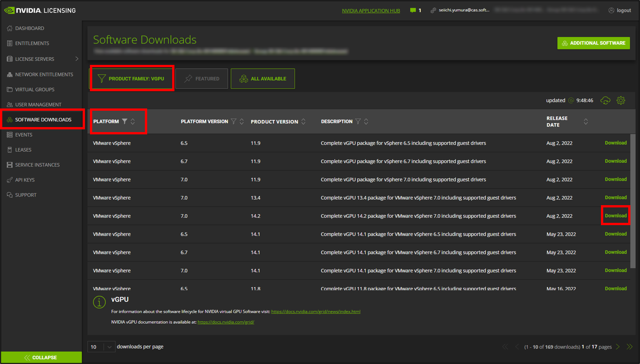The width and height of the screenshot is (640, 364).
Task: Sort by Platform Version column arrows
Action: coord(242,122)
